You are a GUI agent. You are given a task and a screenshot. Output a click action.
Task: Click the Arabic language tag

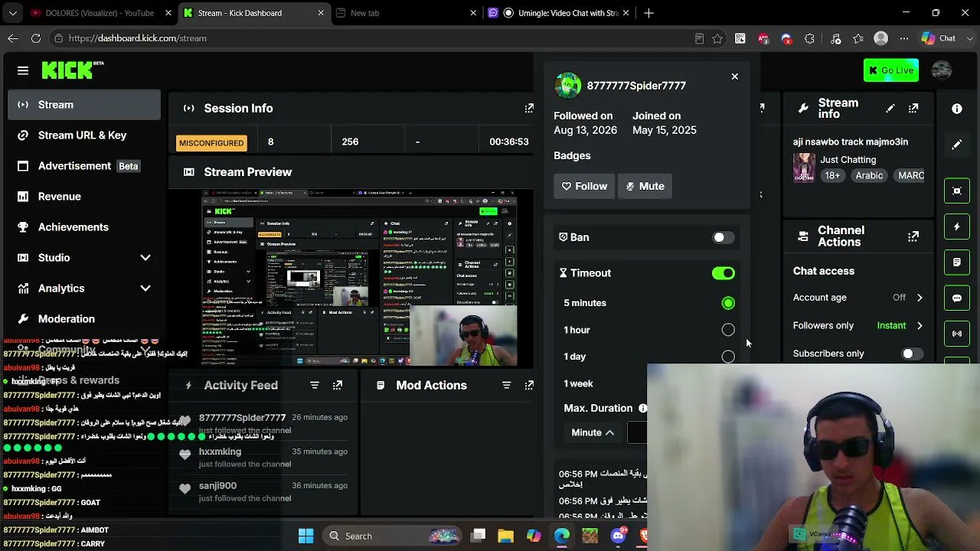click(x=869, y=176)
